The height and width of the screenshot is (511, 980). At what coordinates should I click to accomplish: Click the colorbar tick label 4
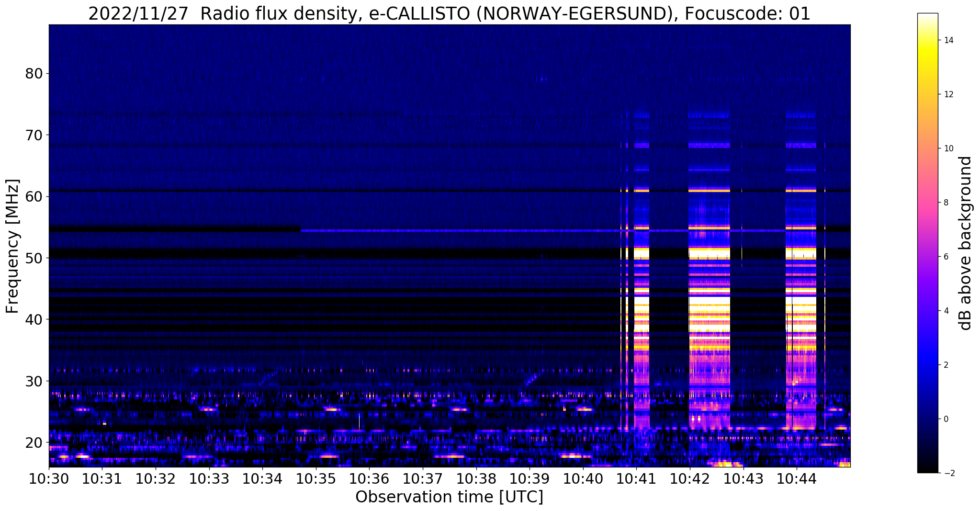pos(946,311)
